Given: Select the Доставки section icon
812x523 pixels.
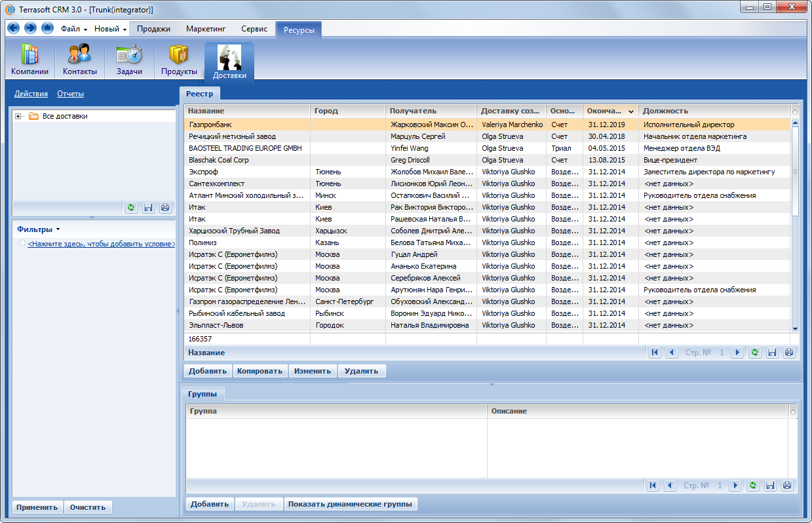Looking at the screenshot, I should (229, 62).
